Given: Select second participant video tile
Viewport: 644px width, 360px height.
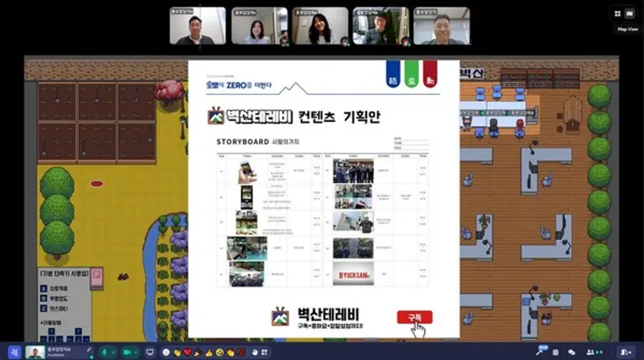Looking at the screenshot, I should click(x=259, y=25).
